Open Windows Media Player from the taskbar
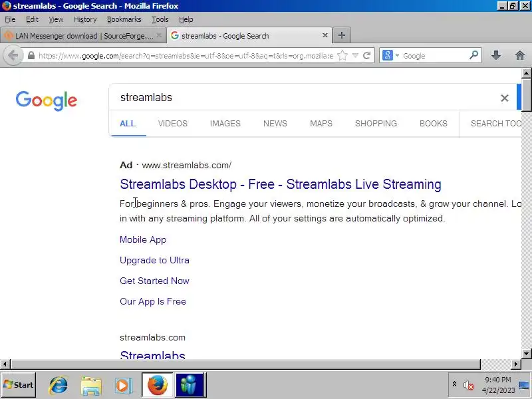This screenshot has width=532, height=399. (123, 386)
